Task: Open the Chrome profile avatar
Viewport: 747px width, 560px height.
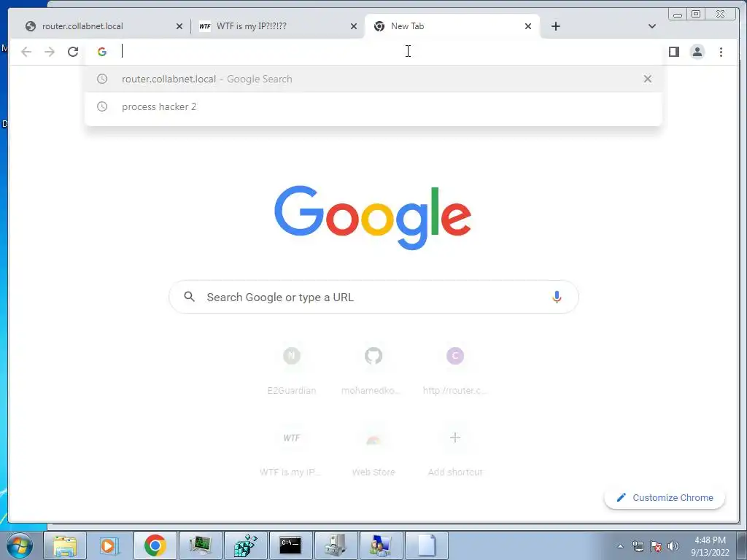Action: 697,52
